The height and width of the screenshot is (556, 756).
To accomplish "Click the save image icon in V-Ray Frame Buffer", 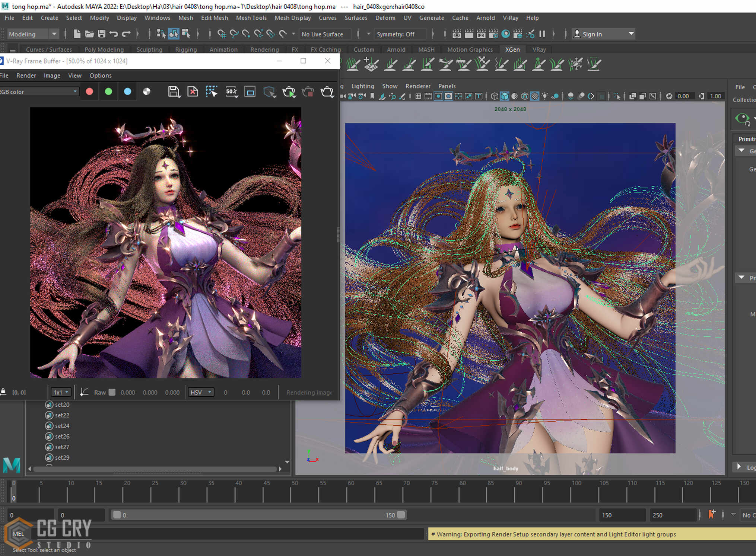I will point(174,92).
